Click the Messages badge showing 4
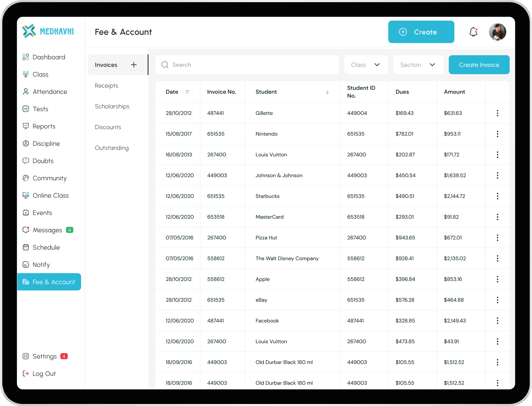 point(69,230)
